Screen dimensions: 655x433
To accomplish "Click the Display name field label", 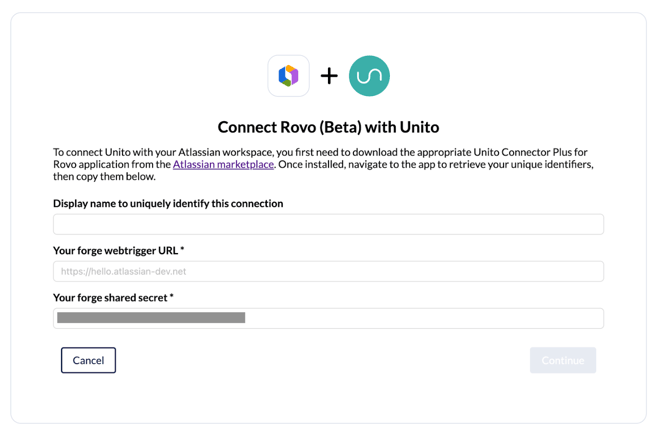I will [168, 203].
